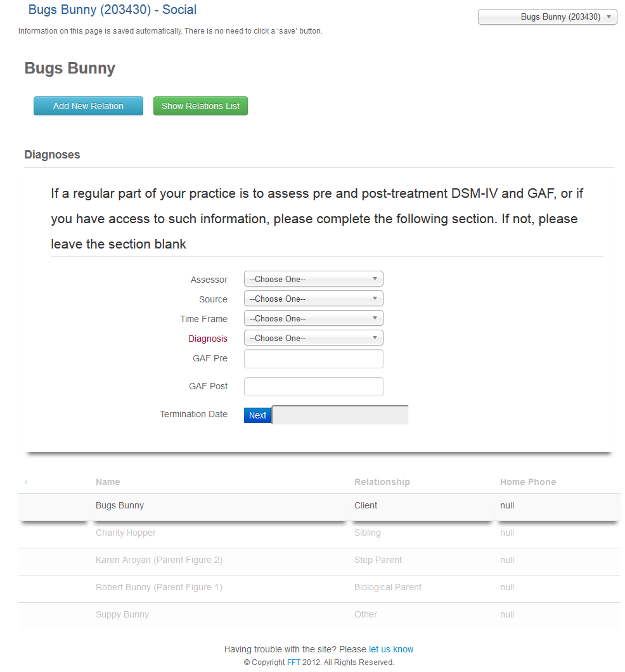Select the Robert Bunny (Parent Figure 1) row

click(319, 588)
